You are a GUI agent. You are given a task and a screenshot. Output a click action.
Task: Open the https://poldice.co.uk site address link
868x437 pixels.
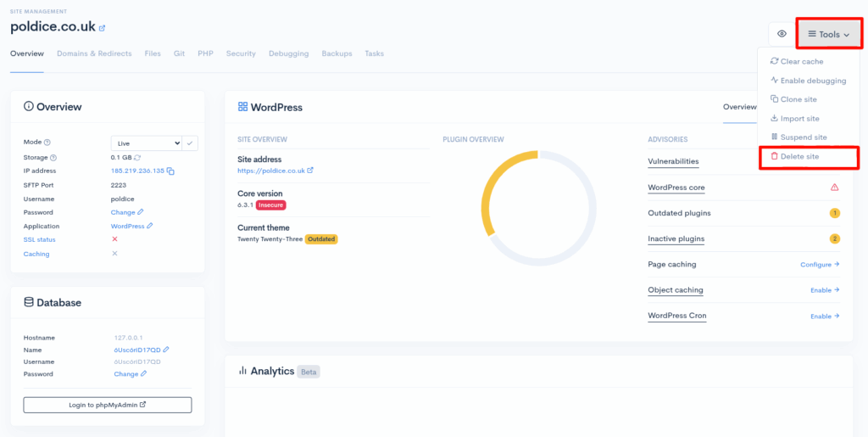pos(271,171)
